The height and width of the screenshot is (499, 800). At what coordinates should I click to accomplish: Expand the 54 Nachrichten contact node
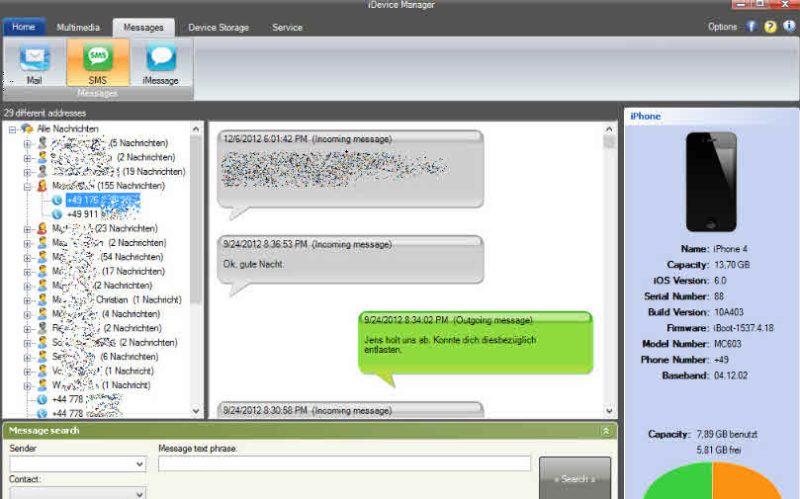click(27, 258)
